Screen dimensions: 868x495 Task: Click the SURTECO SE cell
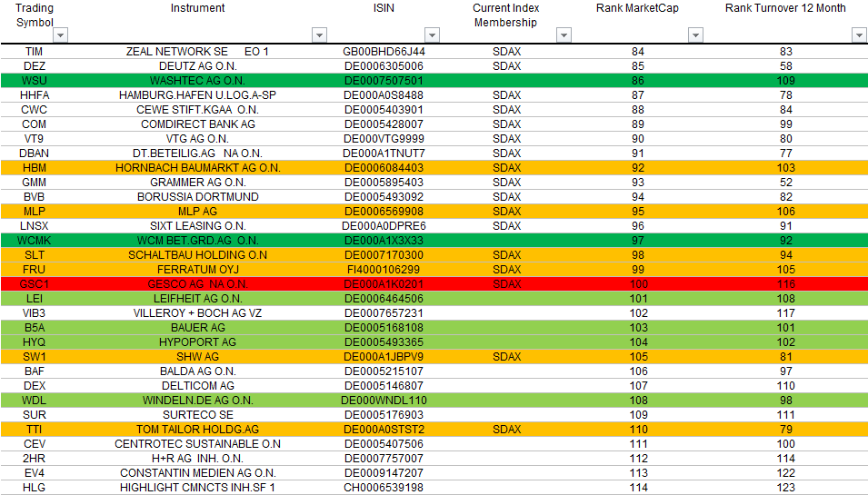click(x=197, y=415)
